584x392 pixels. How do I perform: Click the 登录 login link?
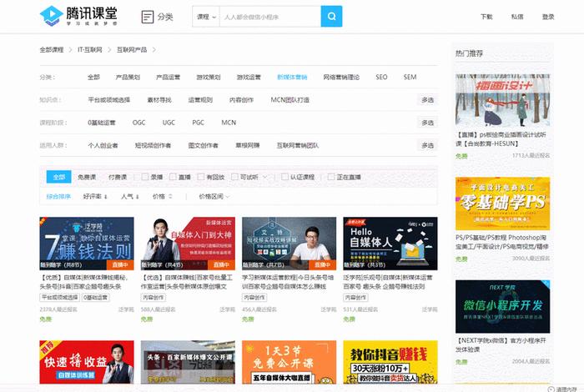pos(548,17)
